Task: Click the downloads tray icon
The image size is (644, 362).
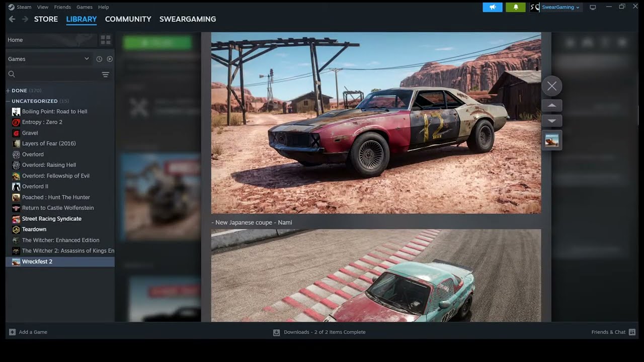Action: point(276,332)
